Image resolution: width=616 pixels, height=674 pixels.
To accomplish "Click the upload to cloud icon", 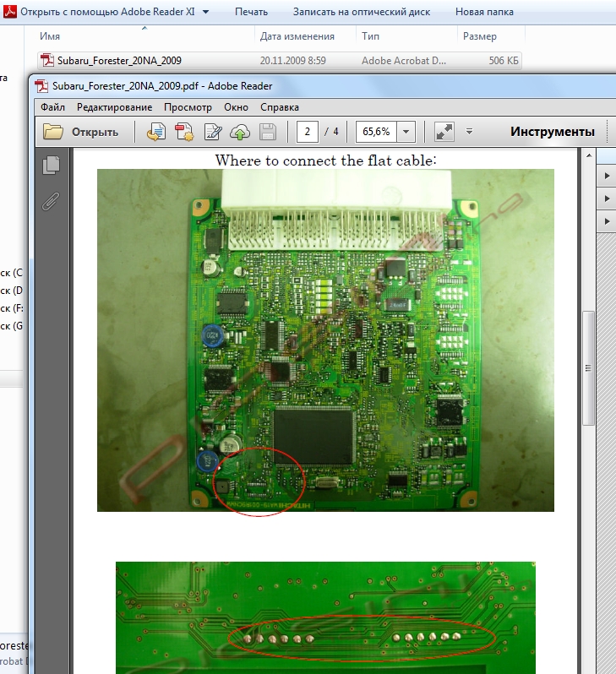I will pyautogui.click(x=240, y=132).
